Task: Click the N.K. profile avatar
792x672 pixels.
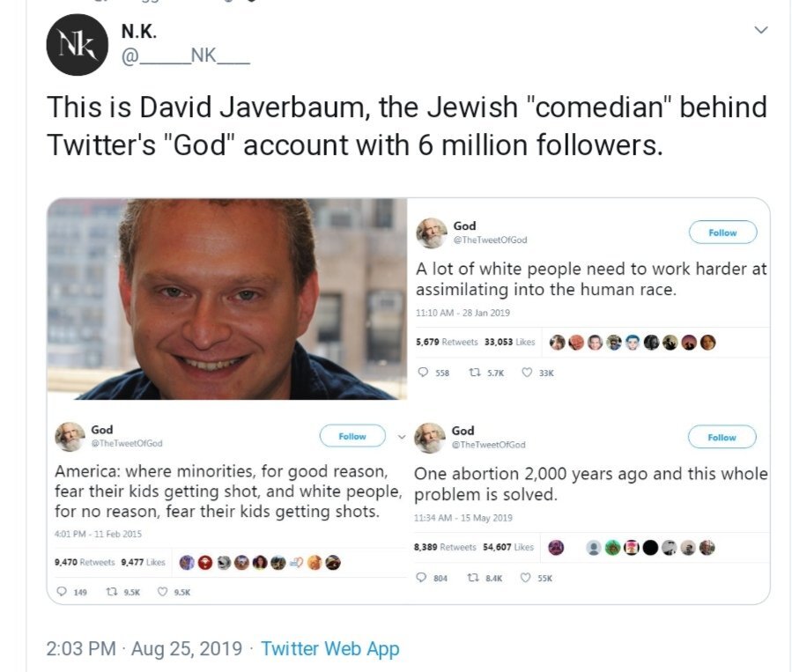Action: [x=76, y=46]
